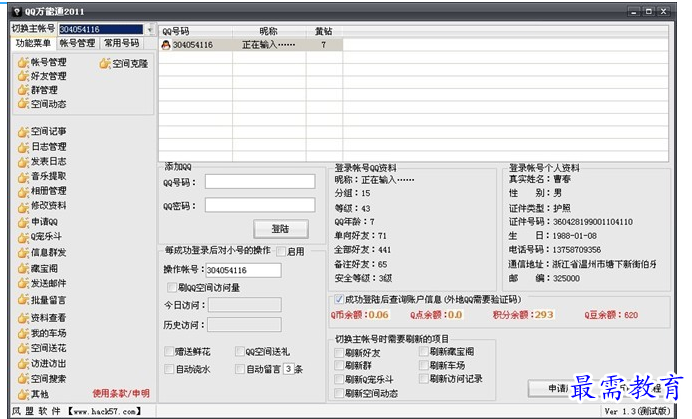Click the 昵称 column header
This screenshot has width=692, height=419.
coord(269,31)
